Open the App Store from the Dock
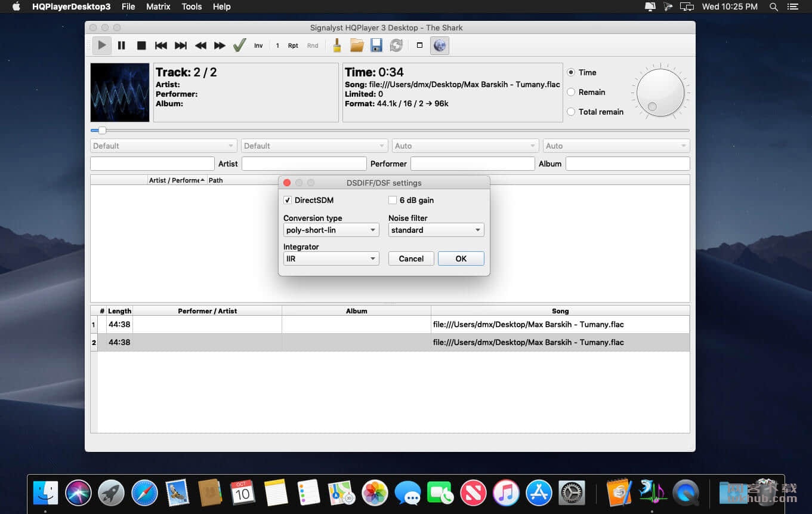Image resolution: width=812 pixels, height=514 pixels. coord(539,493)
